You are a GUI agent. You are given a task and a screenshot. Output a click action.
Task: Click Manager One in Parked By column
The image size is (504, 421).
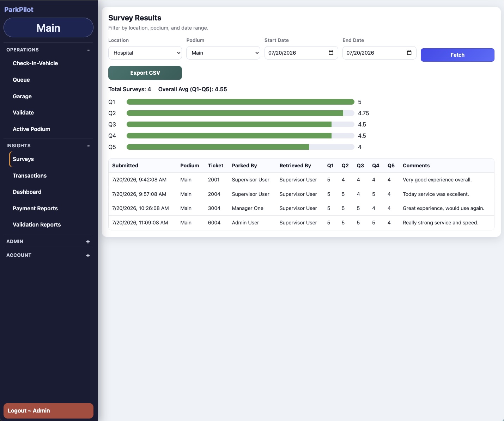248,208
